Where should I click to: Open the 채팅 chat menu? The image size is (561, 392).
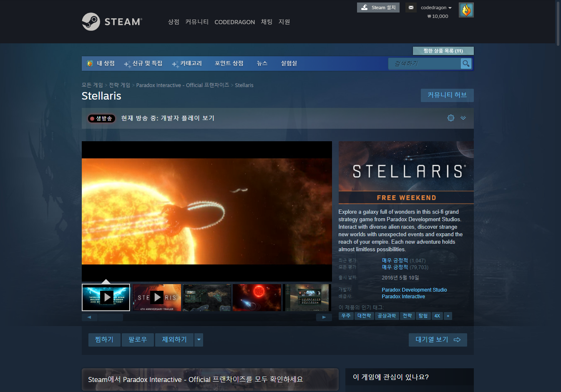click(x=267, y=22)
